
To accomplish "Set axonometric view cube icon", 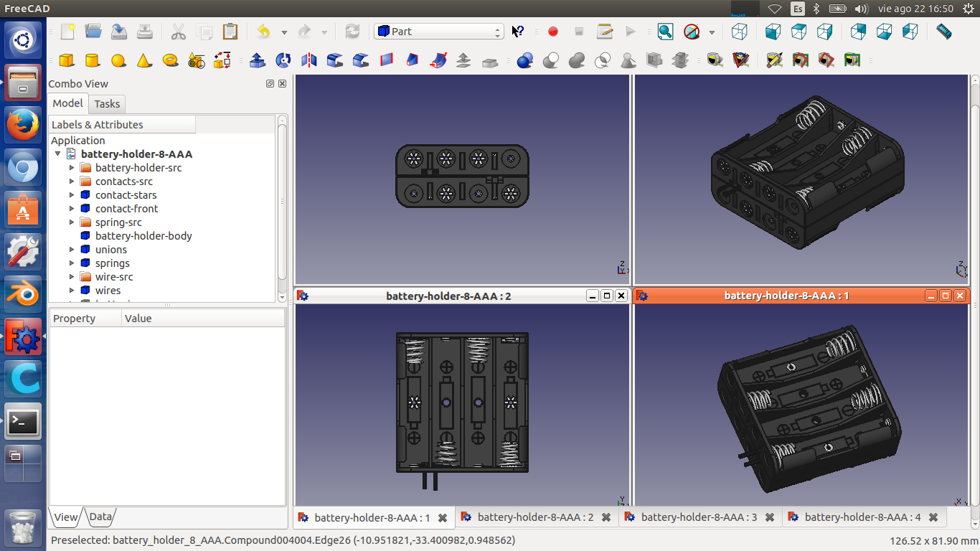I will coord(739,32).
